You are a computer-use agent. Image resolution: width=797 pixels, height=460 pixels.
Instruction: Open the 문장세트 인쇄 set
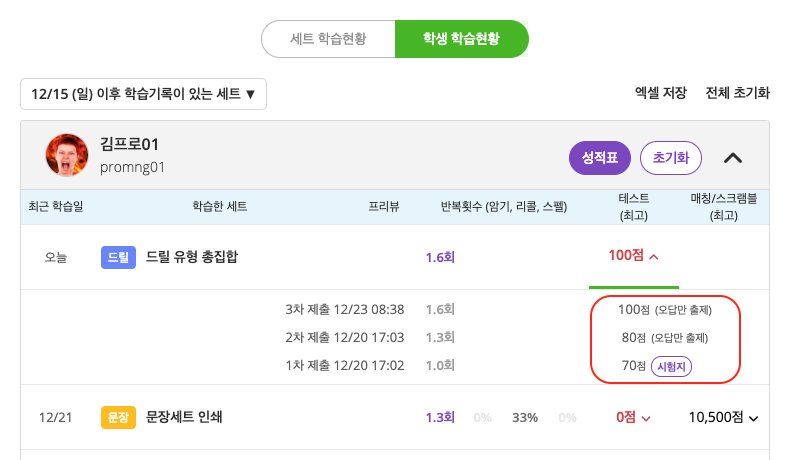(183, 417)
